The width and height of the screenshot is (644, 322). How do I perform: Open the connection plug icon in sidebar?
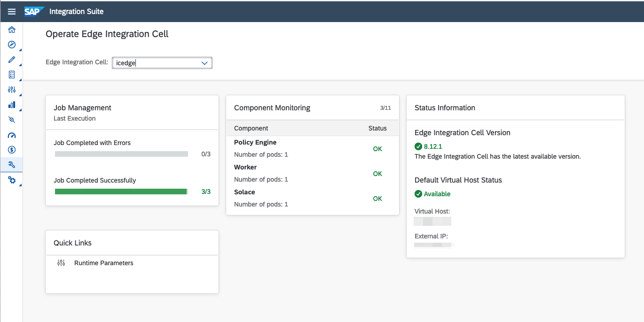[x=12, y=120]
